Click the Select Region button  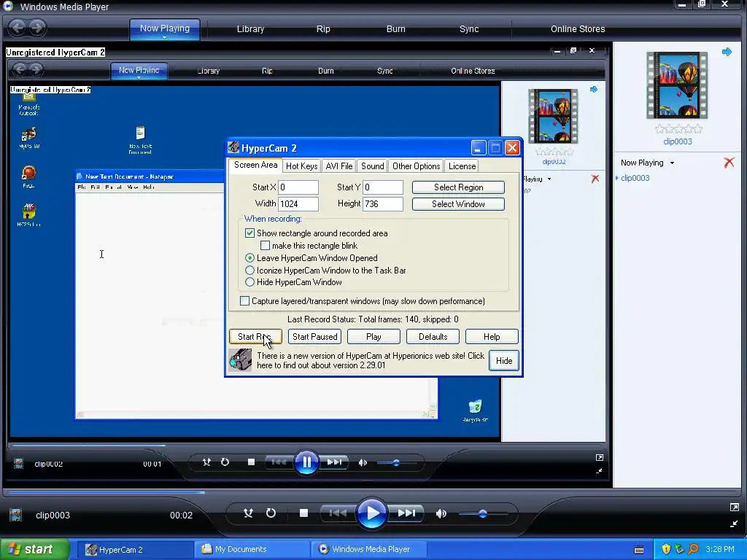pos(458,187)
